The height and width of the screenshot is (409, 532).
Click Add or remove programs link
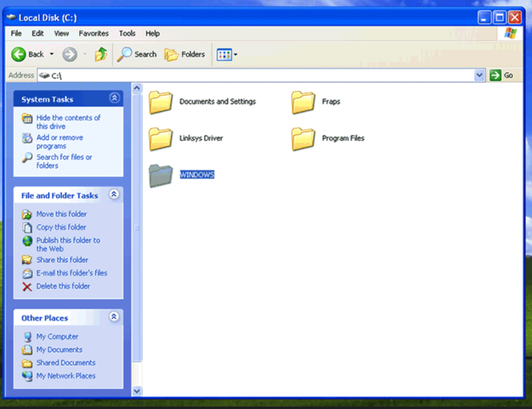[60, 142]
